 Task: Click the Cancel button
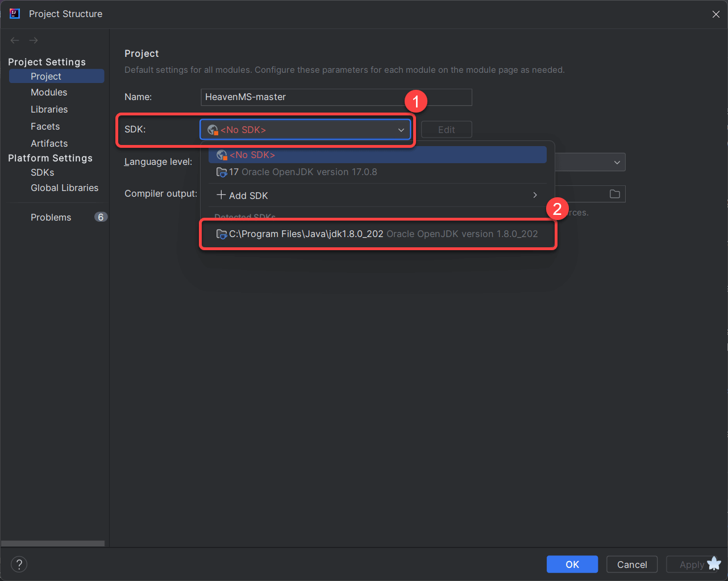pyautogui.click(x=632, y=565)
